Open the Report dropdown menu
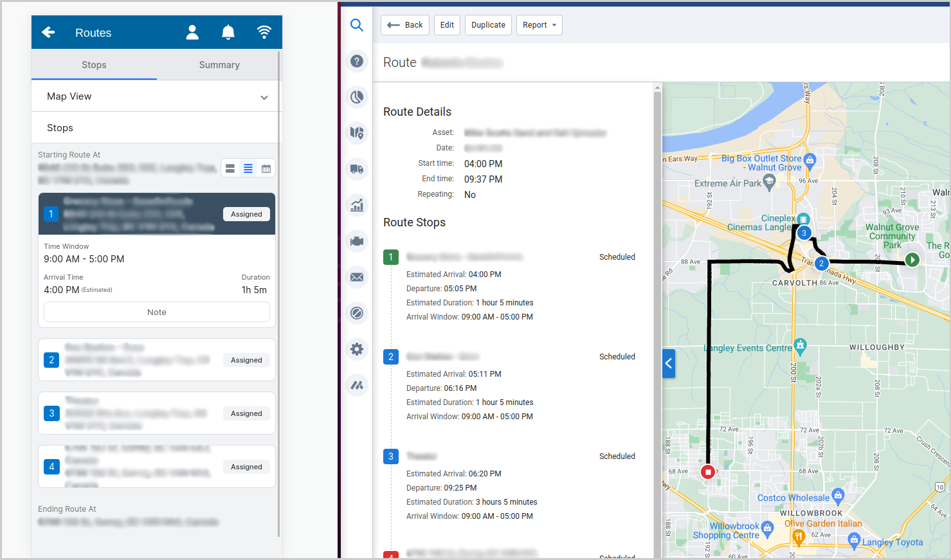 [539, 24]
